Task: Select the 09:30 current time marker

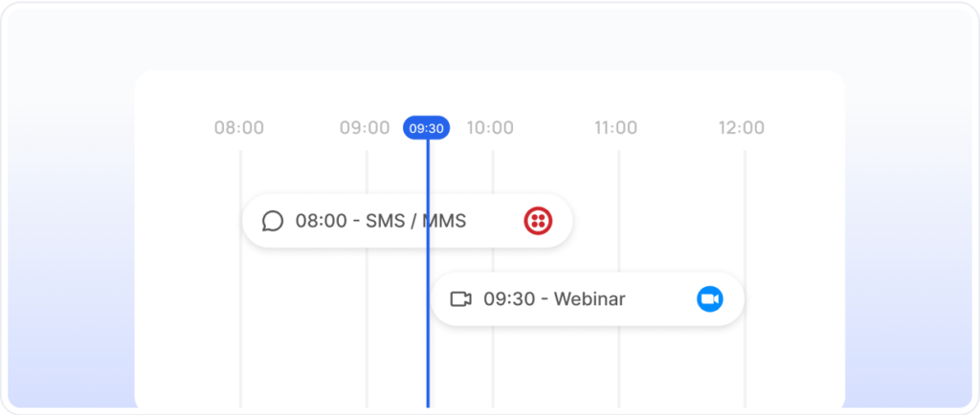Action: click(x=426, y=128)
